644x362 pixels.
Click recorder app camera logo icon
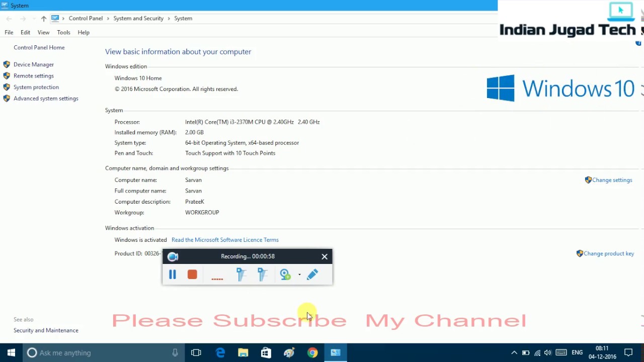pos(173,257)
